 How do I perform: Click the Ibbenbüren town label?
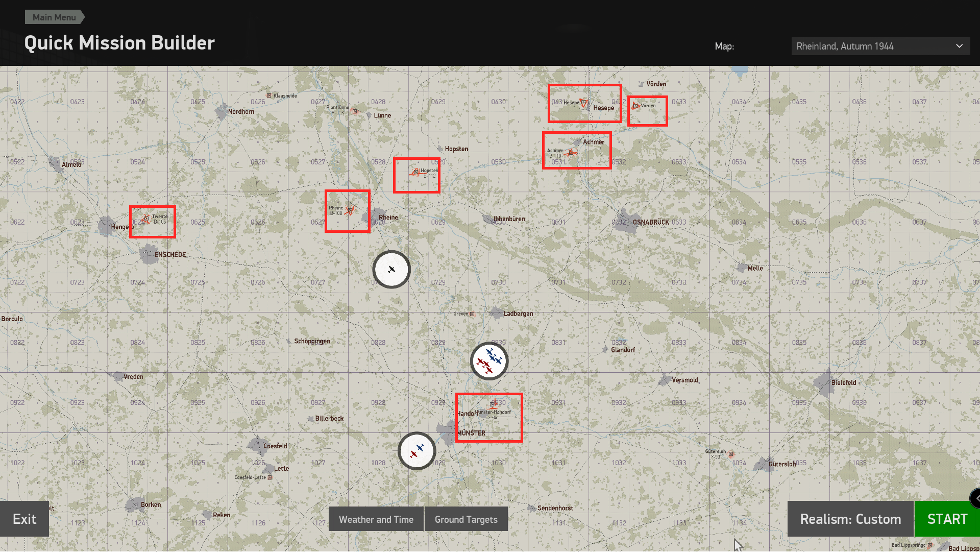click(509, 219)
